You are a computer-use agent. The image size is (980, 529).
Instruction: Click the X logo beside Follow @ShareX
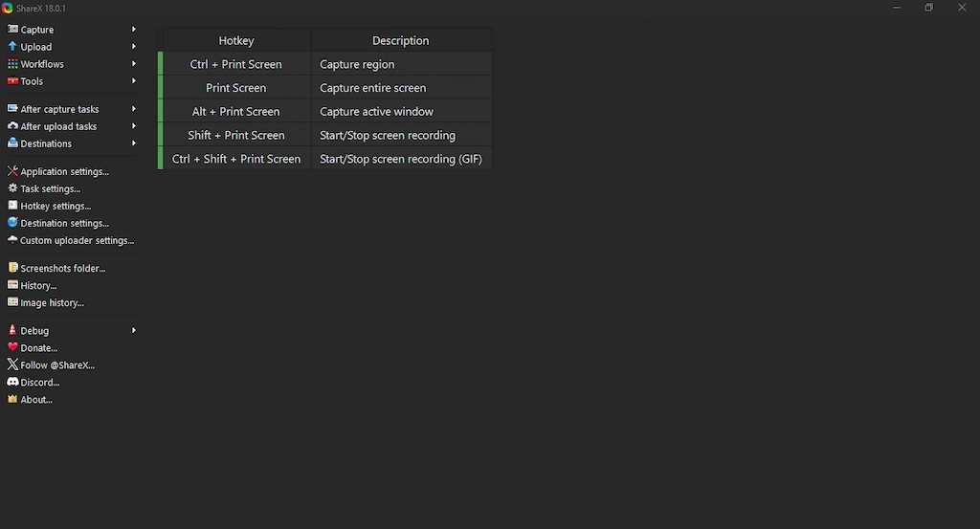pyautogui.click(x=12, y=364)
